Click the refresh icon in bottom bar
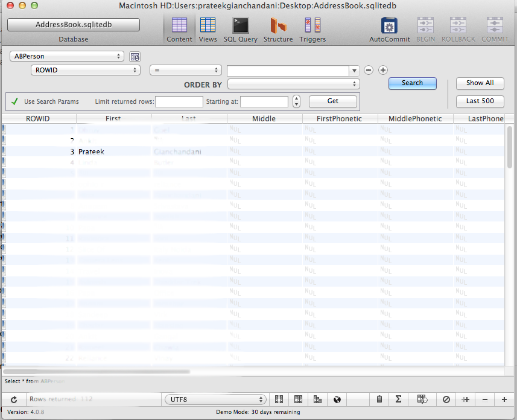 click(14, 399)
